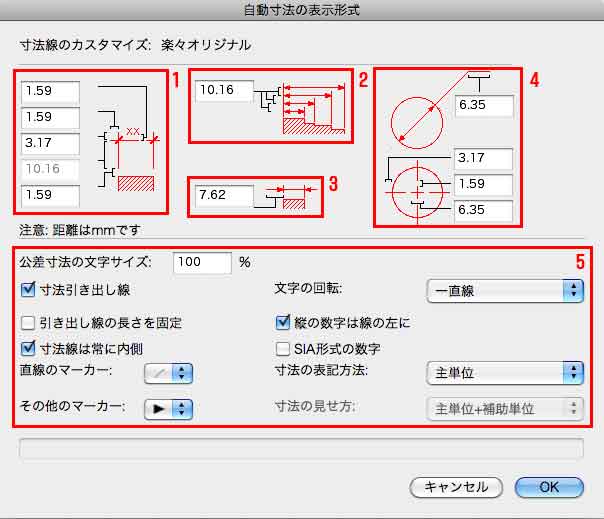Viewport: 604px width, 519px height.
Task: Uncheck 縦の数字は線の左に option
Action: [x=284, y=323]
